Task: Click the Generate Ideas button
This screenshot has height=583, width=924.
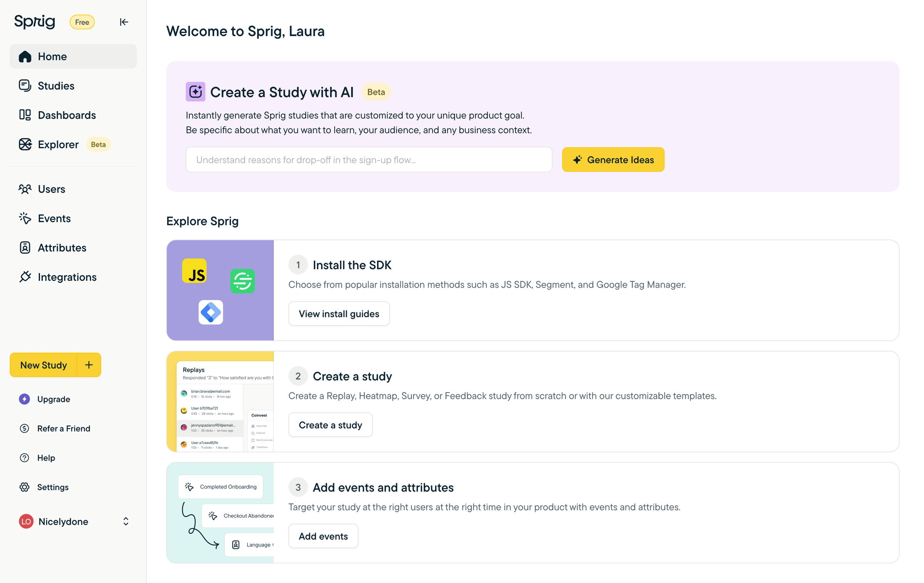Action: [613, 160]
